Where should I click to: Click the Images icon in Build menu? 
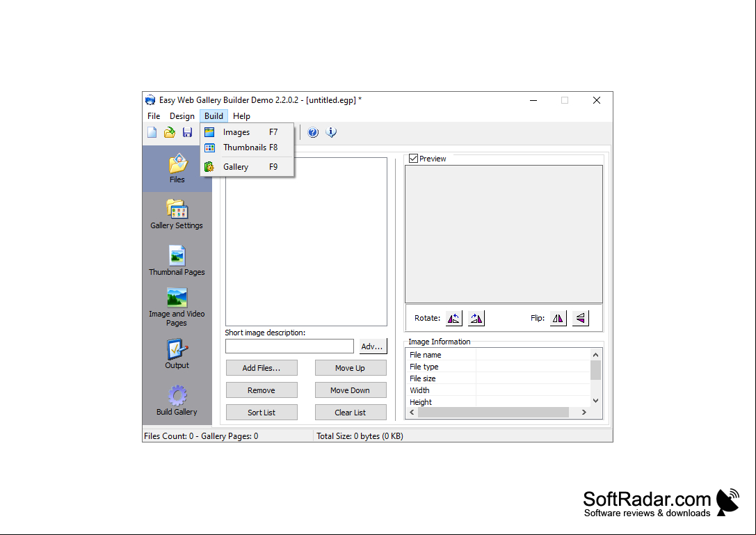[210, 132]
